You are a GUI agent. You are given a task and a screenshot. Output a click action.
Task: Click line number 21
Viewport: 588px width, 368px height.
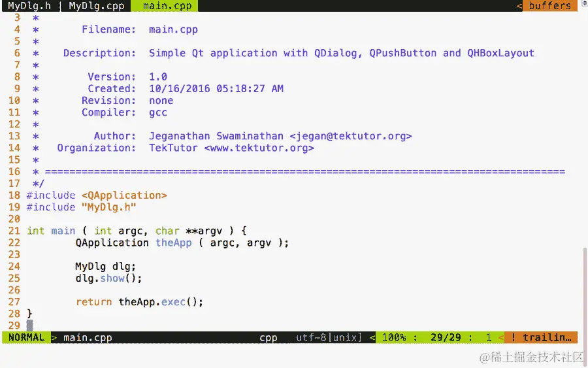pos(14,231)
